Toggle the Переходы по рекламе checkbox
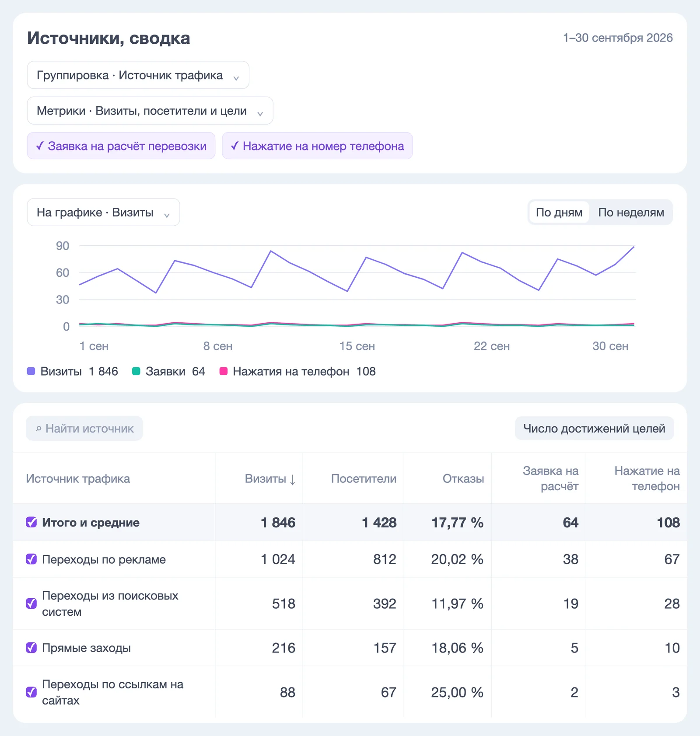Screen dimensions: 700x736 pyautogui.click(x=31, y=559)
